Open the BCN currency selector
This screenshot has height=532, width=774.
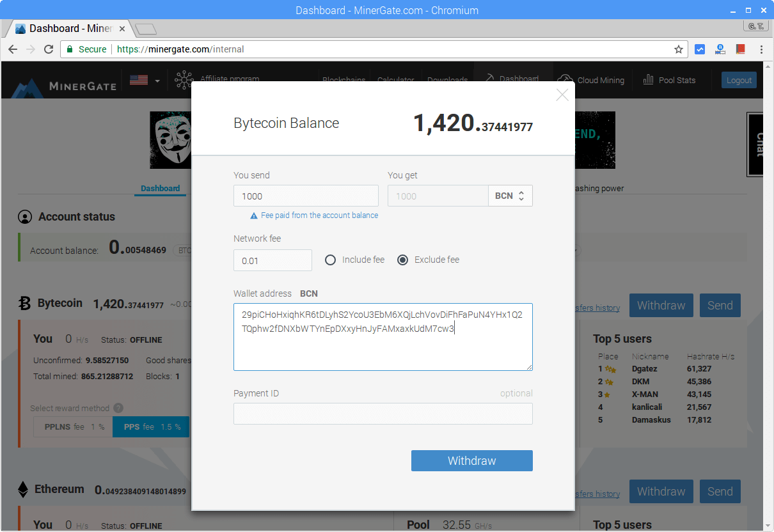510,196
